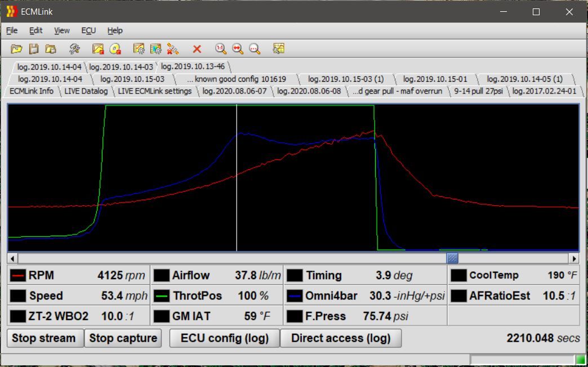Click the disc icon with the red stop square
The height and width of the screenshot is (367, 588).
point(115,49)
